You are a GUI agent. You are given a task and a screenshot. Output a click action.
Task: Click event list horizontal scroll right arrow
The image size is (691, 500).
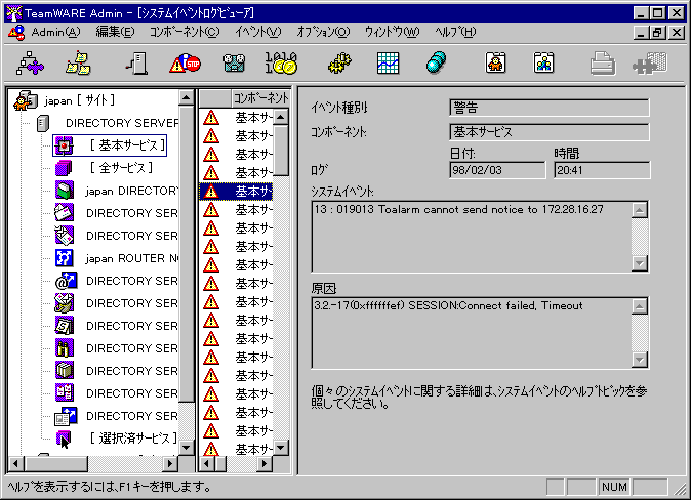point(264,463)
